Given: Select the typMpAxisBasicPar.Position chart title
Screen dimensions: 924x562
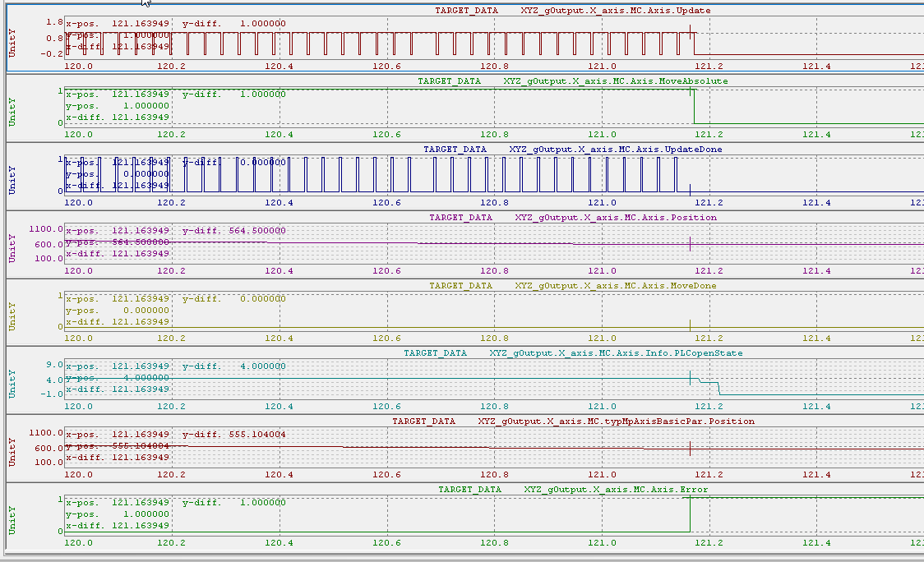Looking at the screenshot, I should tap(573, 421).
